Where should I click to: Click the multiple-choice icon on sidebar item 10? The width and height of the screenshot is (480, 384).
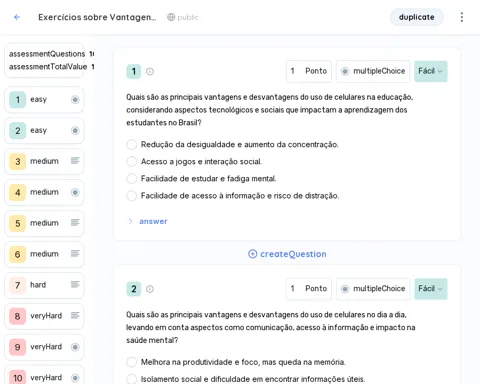click(x=75, y=378)
